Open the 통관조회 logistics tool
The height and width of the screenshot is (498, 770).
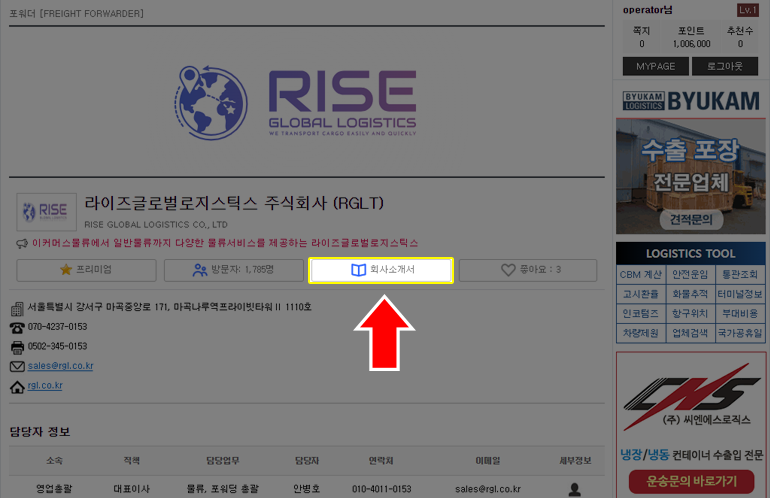pyautogui.click(x=740, y=275)
